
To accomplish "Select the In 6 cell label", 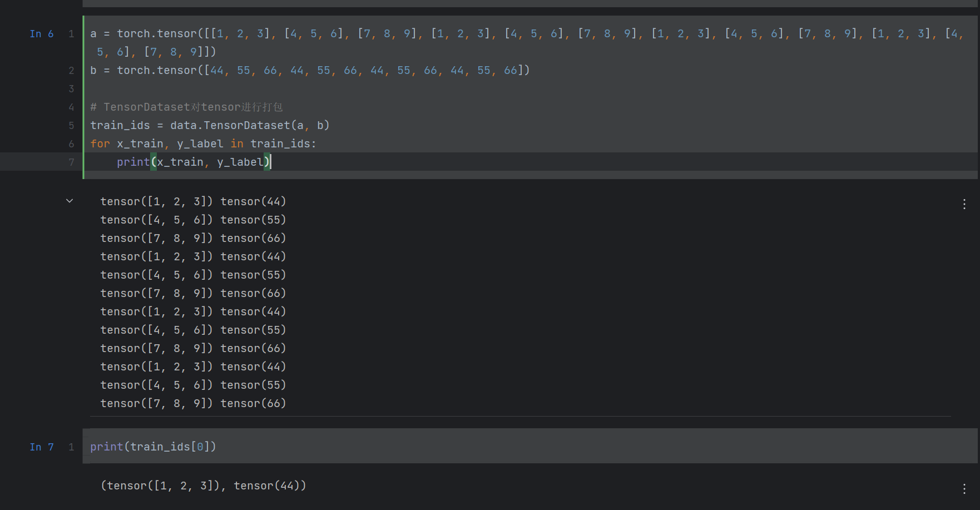I will pos(42,34).
